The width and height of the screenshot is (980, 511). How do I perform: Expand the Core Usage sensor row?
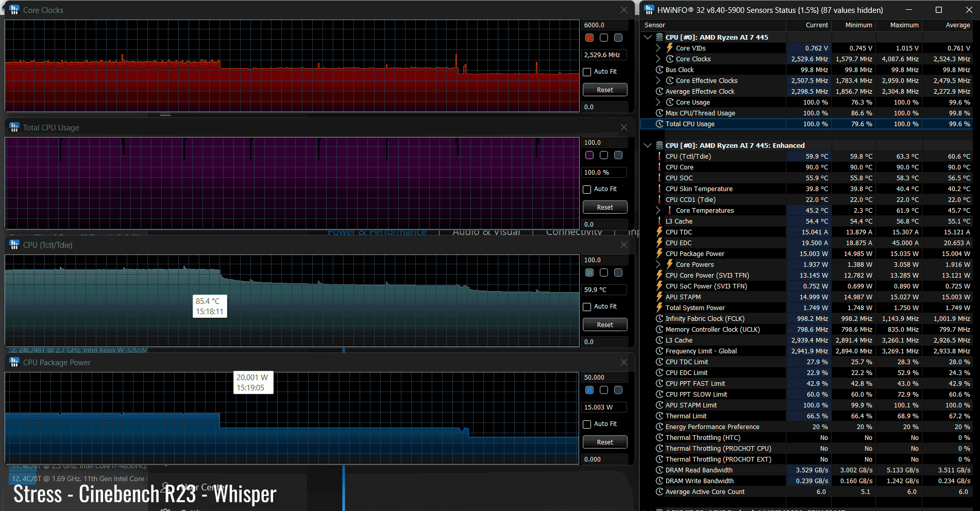(x=658, y=102)
